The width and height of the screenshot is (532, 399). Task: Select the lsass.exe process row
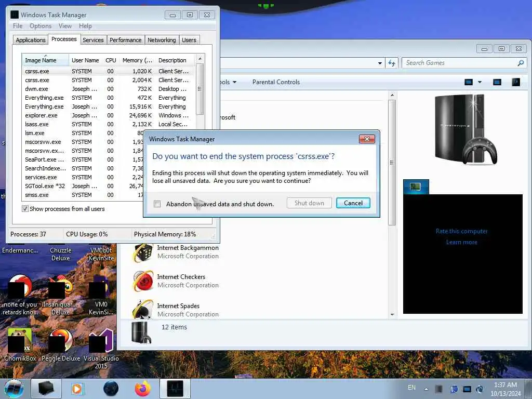tap(108, 124)
